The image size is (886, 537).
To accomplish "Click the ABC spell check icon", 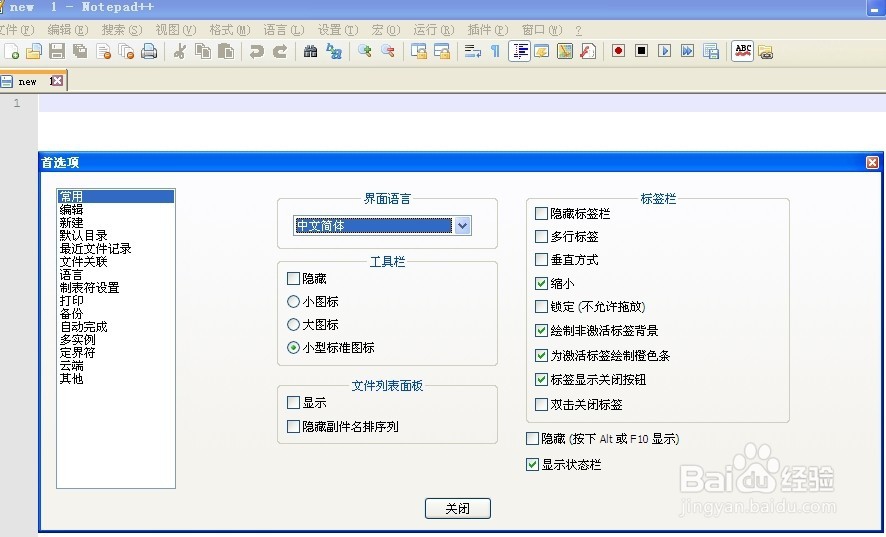I will (x=742, y=51).
